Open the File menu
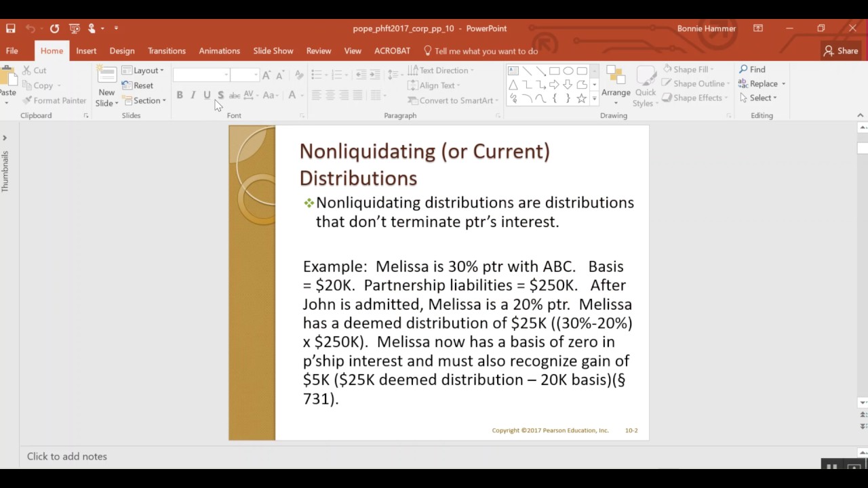Viewport: 868px width, 488px height. [12, 51]
